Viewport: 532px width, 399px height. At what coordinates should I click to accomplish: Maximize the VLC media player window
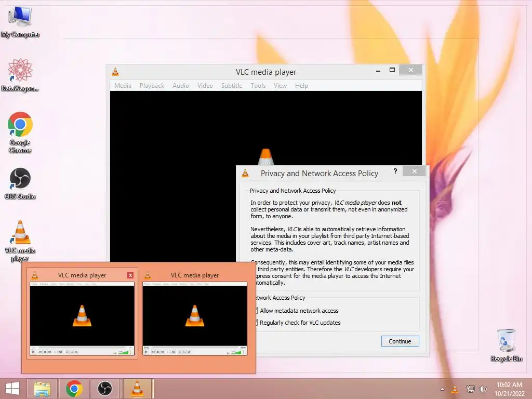click(392, 70)
